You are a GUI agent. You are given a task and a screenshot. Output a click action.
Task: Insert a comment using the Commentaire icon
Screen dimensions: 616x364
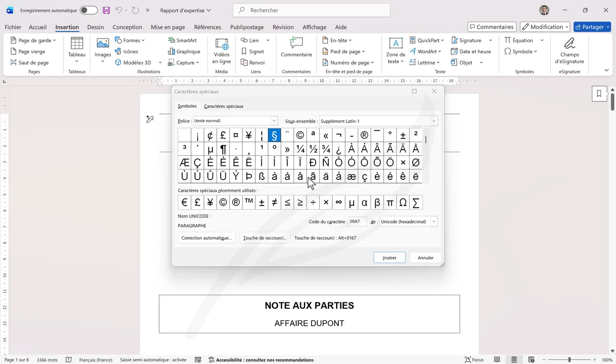tap(296, 49)
